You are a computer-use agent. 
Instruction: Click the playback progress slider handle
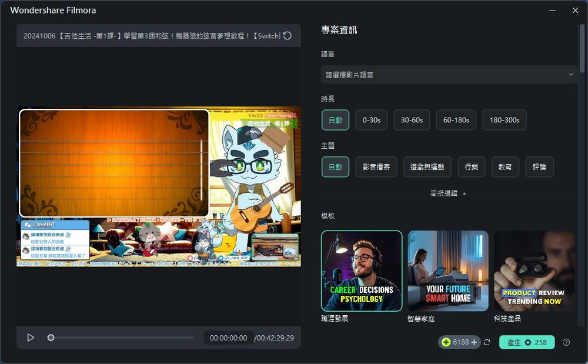[51, 338]
